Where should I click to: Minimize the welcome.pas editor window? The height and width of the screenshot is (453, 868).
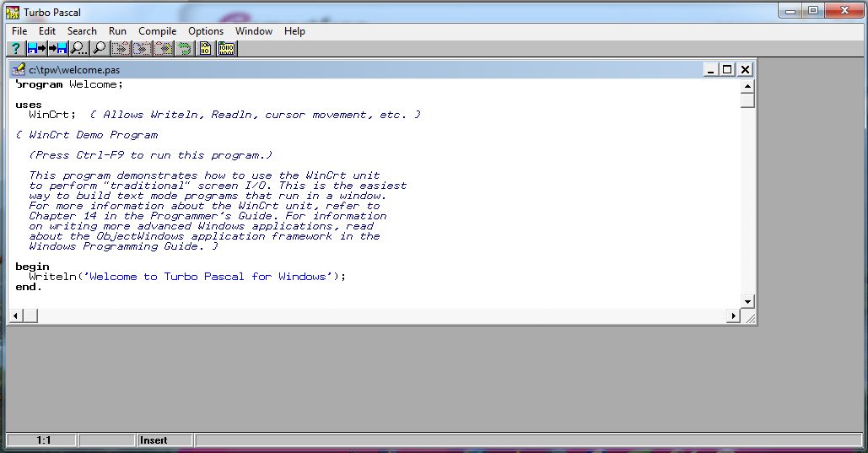[711, 69]
